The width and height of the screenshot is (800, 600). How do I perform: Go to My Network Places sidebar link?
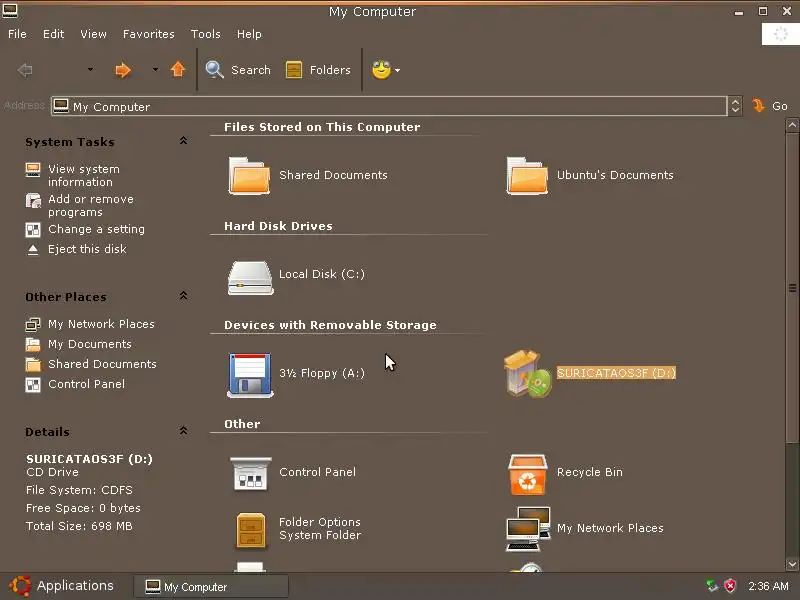[101, 324]
